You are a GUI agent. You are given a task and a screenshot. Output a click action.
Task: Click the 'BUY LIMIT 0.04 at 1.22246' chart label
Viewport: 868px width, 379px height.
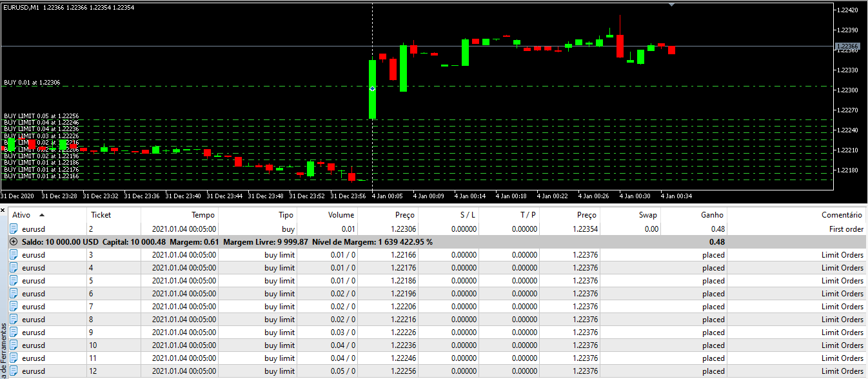pyautogui.click(x=41, y=123)
